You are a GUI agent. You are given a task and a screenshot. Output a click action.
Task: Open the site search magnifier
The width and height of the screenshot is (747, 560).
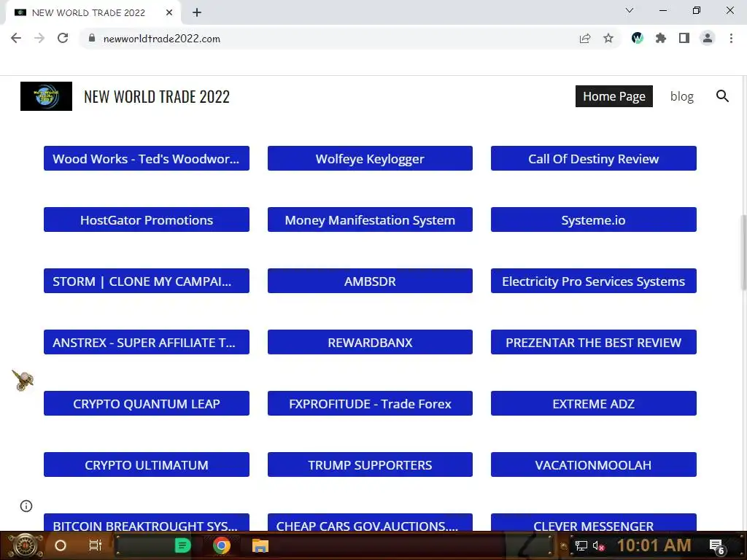(722, 96)
